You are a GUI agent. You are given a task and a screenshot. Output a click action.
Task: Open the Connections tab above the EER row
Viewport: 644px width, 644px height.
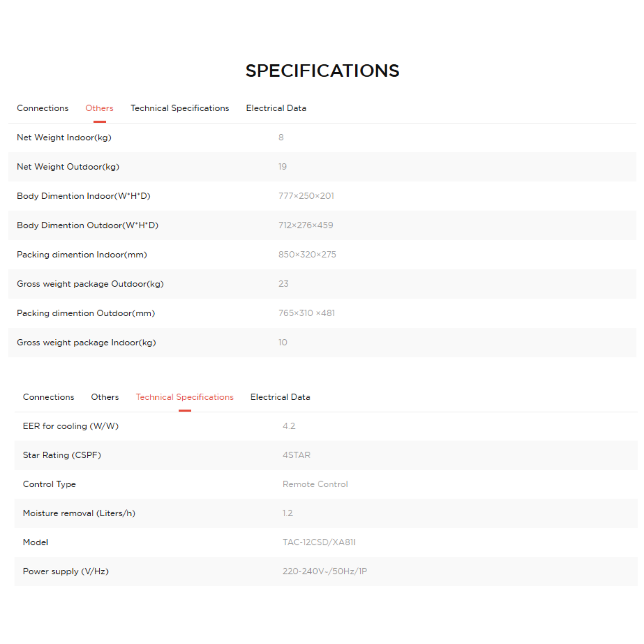(49, 397)
